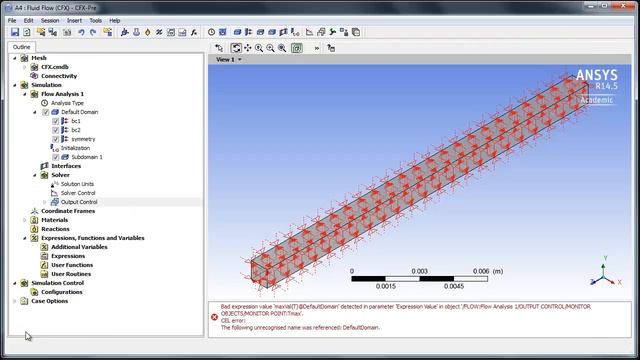Viewport: 640px width, 360px height.
Task: Open the Help menu
Action: [x=115, y=20]
